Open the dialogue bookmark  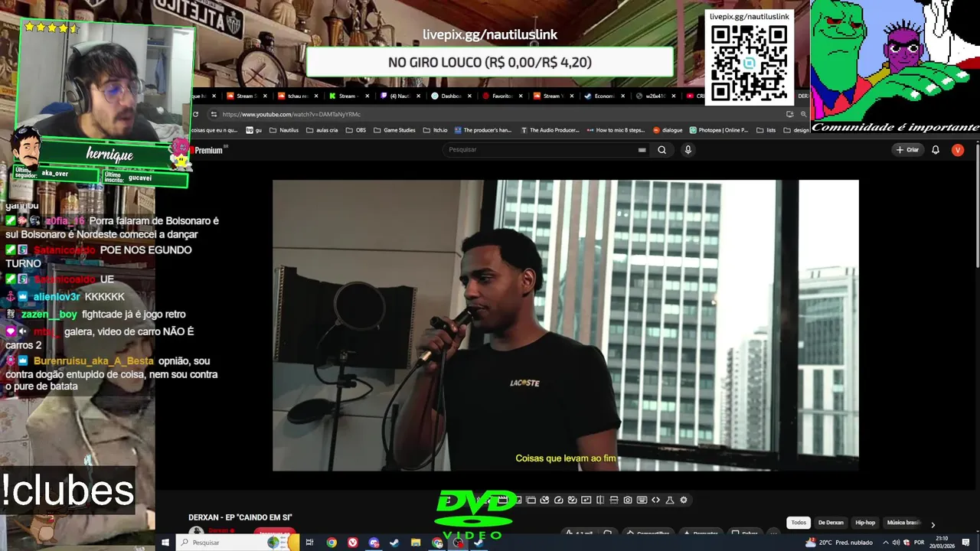(x=668, y=130)
